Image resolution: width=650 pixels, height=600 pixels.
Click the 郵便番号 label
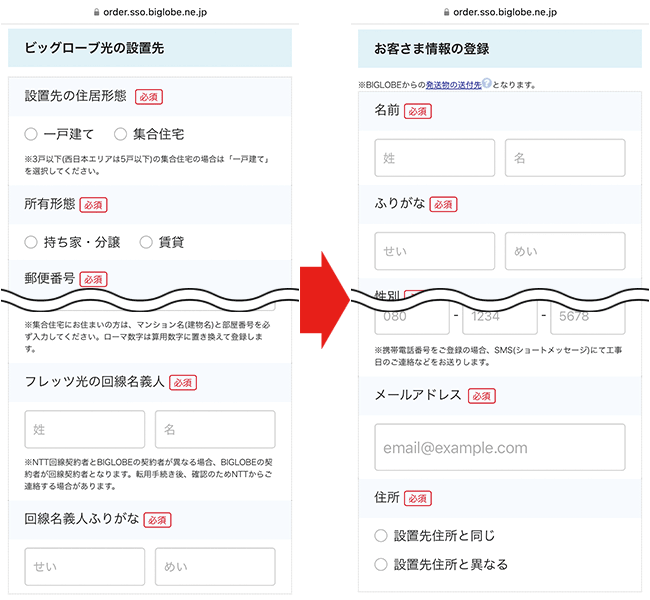pos(50,278)
